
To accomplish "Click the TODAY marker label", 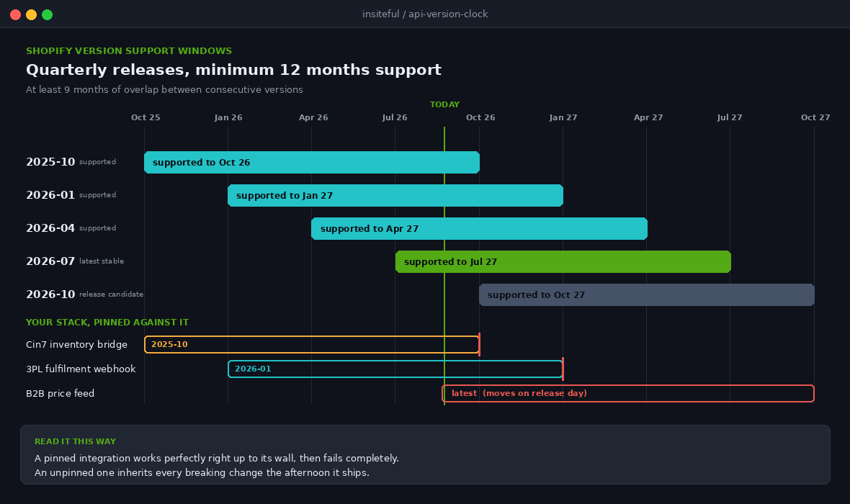I will pos(444,104).
